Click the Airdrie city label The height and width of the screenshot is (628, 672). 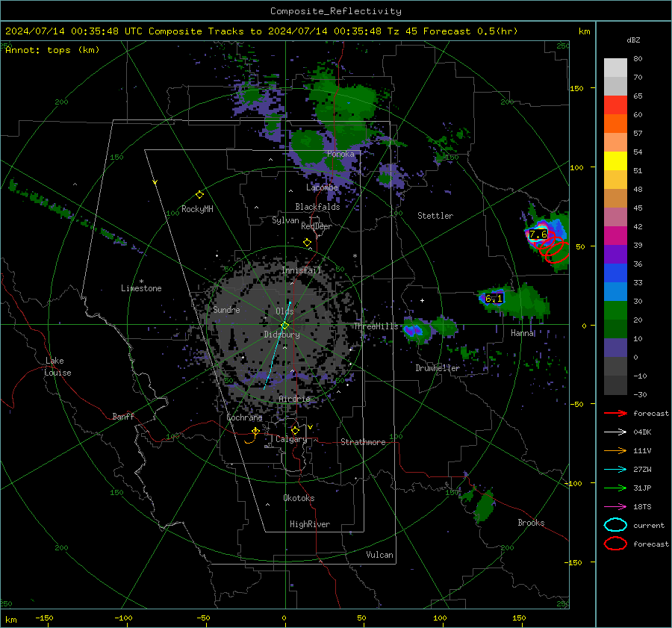(x=294, y=399)
